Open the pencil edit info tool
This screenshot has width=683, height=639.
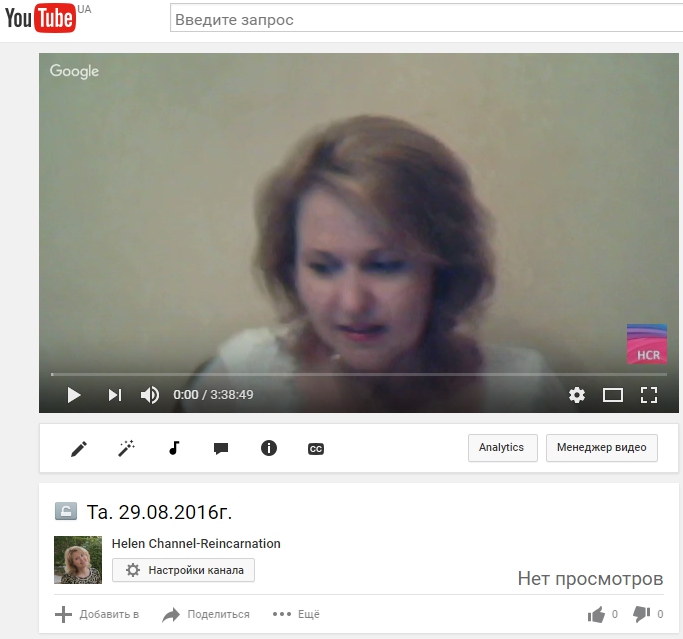(79, 449)
